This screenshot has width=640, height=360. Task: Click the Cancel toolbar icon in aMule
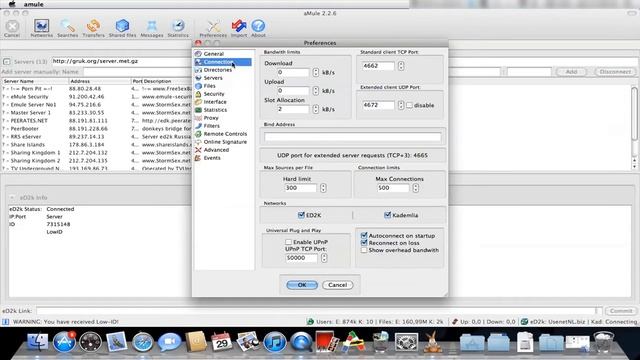[x=12, y=28]
